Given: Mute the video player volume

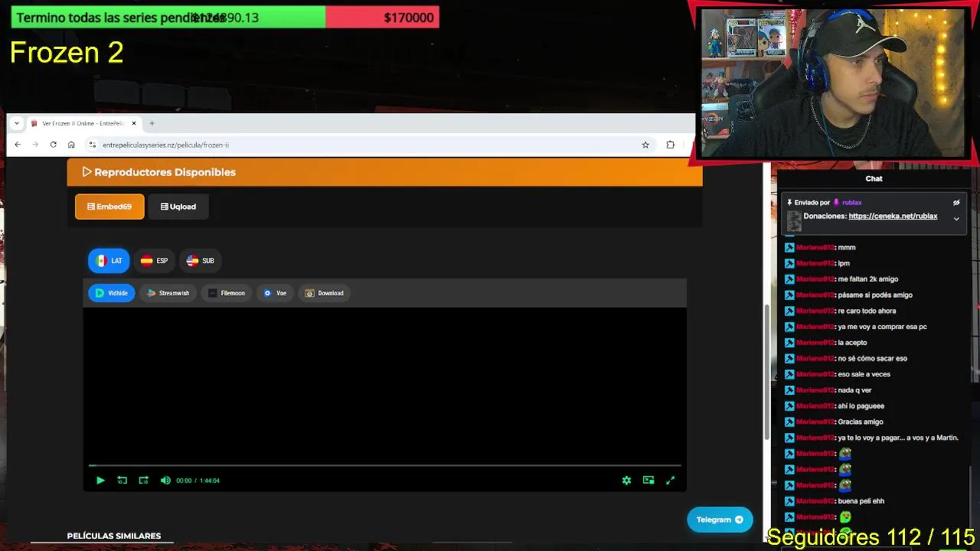Looking at the screenshot, I should point(165,481).
